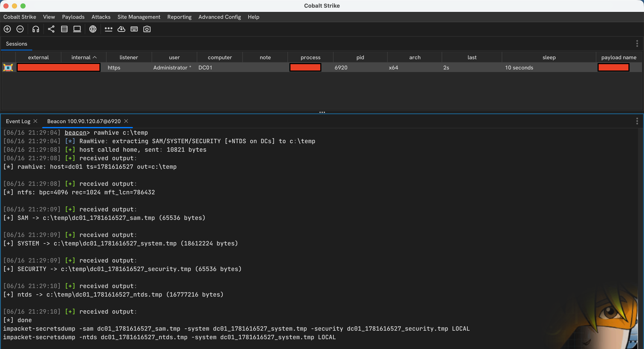644x349 pixels.
Task: Sort by the sleep column header
Action: tap(549, 57)
